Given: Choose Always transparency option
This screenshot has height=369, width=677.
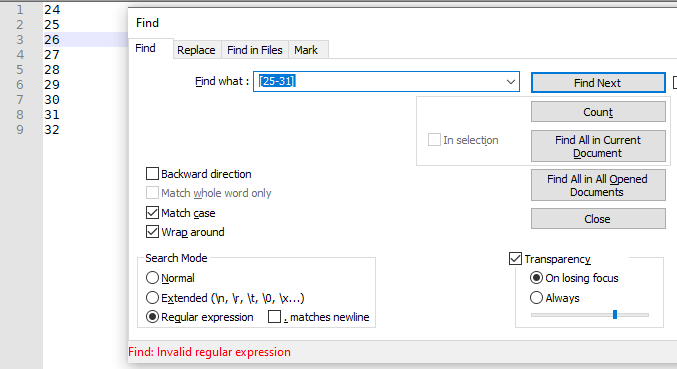Looking at the screenshot, I should click(536, 298).
